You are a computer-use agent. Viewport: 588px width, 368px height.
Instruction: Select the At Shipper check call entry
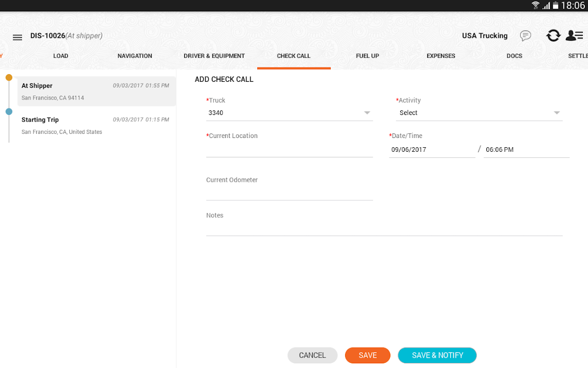click(x=96, y=91)
